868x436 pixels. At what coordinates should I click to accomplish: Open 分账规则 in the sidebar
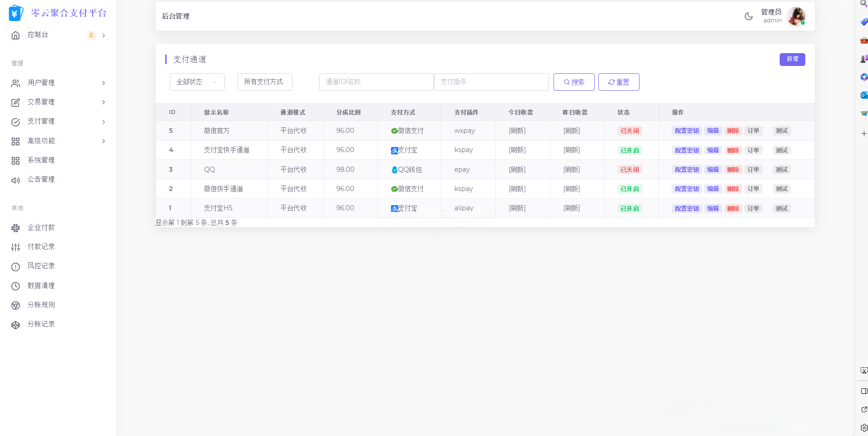click(41, 305)
